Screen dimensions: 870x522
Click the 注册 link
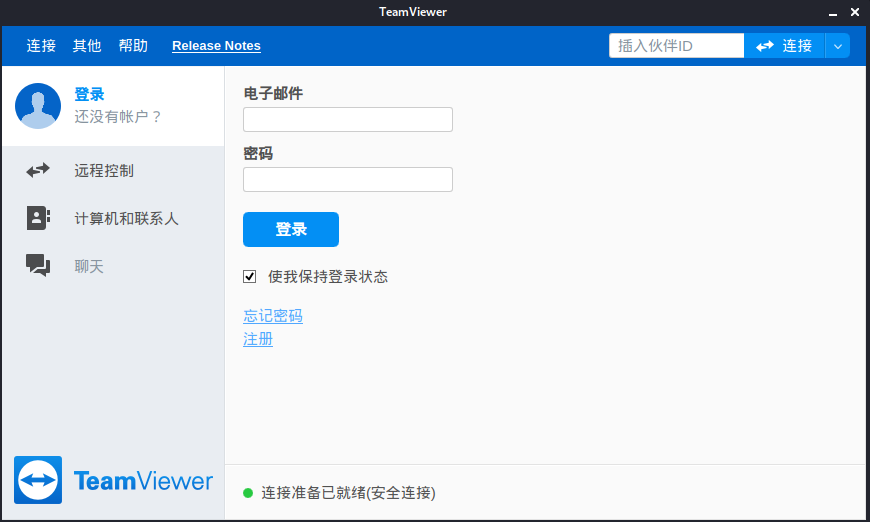coord(258,339)
